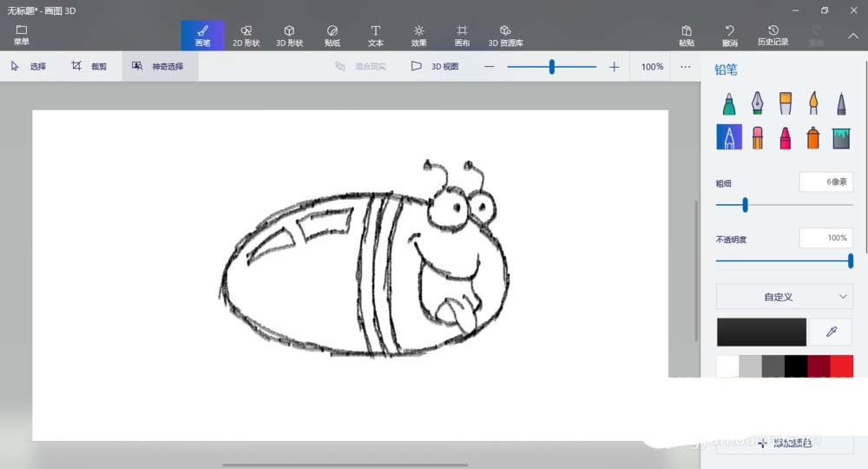Select the orange spray can tool
This screenshot has height=469, width=868.
(x=813, y=137)
